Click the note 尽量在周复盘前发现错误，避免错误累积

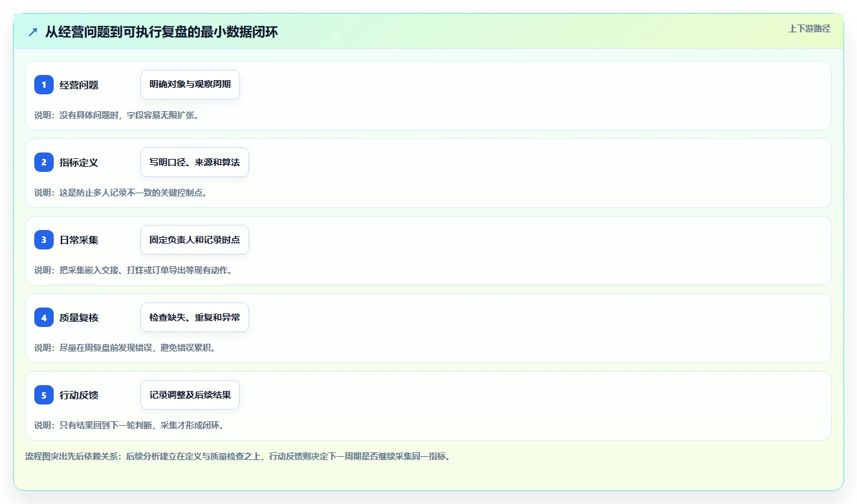125,348
